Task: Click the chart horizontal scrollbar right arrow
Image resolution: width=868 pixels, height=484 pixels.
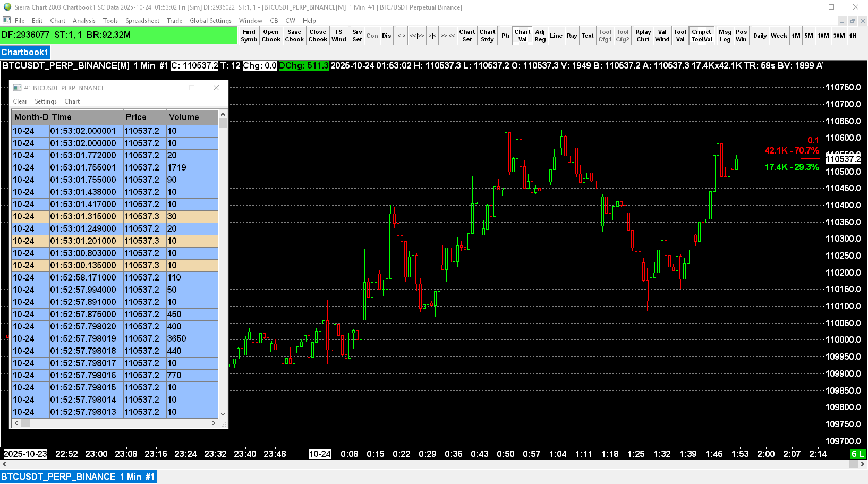Action: 863,464
